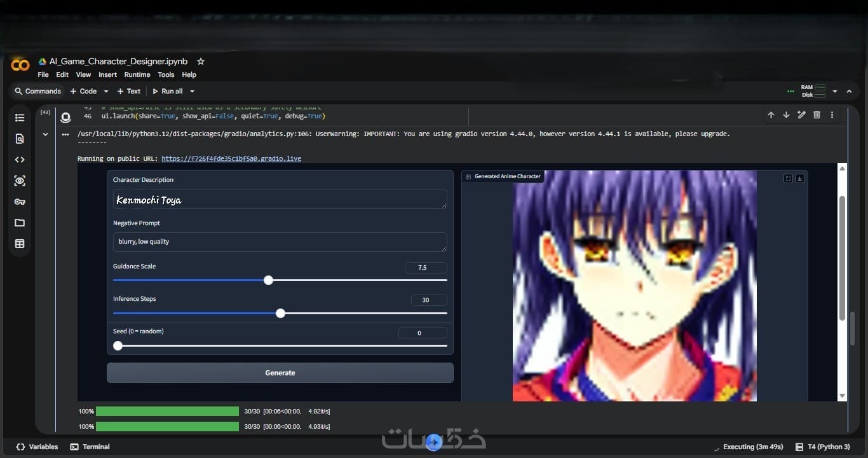Click the Executing status indicator

749,447
